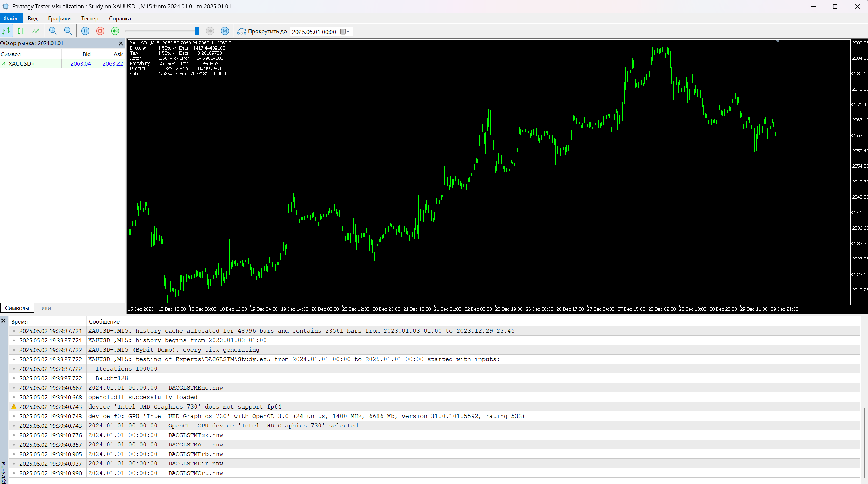Zoom out of the chart
This screenshot has width=868, height=484.
click(68, 31)
